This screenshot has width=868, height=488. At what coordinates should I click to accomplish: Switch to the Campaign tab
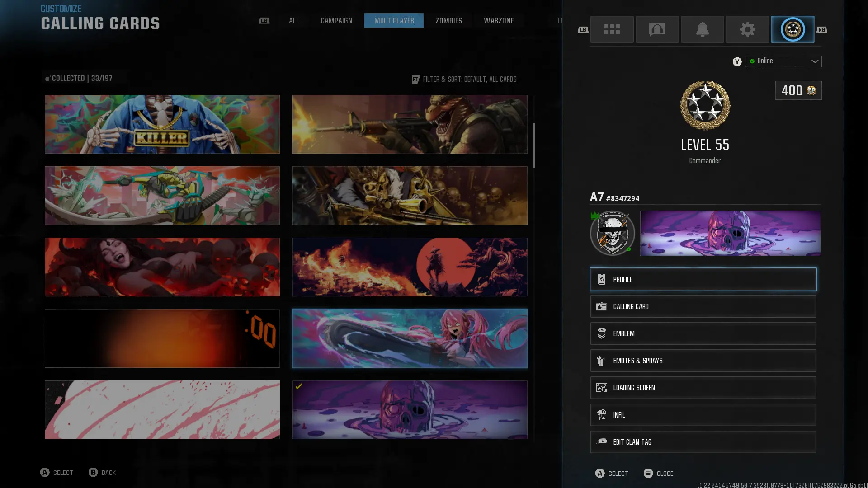point(336,21)
